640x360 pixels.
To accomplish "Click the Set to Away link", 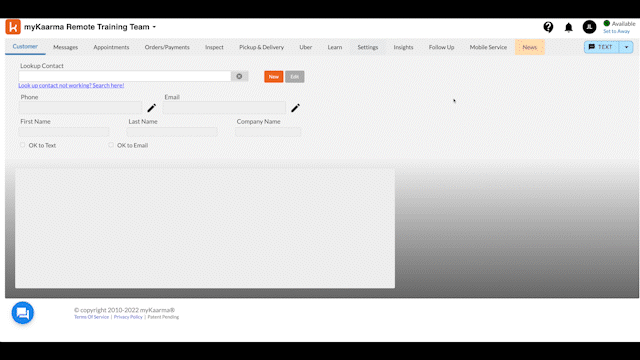I will (616, 31).
